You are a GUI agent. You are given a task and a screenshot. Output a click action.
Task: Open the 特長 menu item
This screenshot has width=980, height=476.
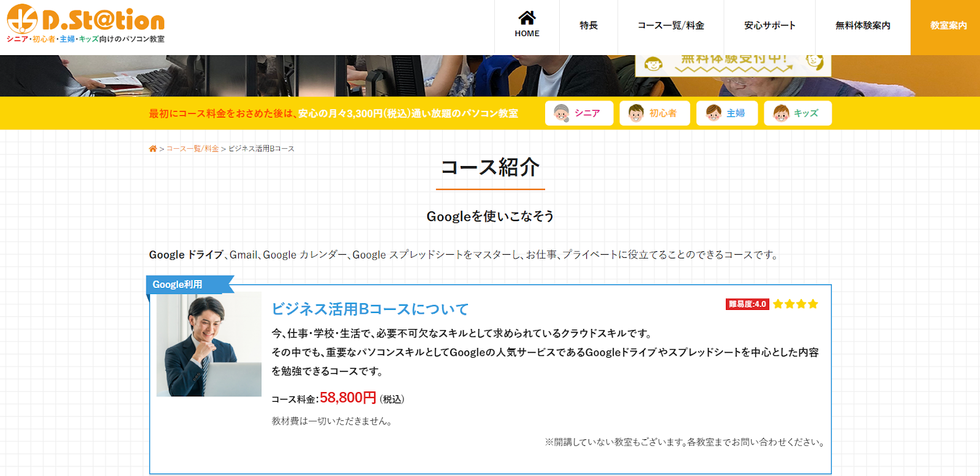589,26
